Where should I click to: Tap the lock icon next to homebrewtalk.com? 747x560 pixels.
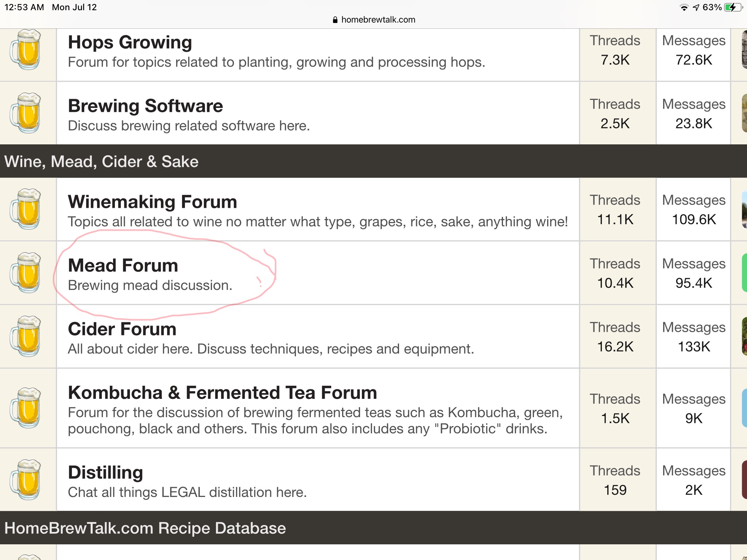(x=335, y=20)
